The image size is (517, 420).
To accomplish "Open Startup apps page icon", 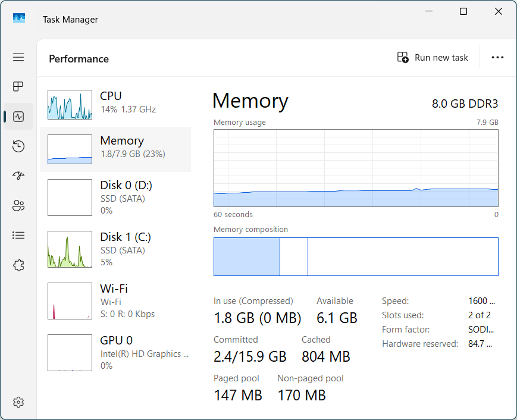I will click(x=18, y=176).
